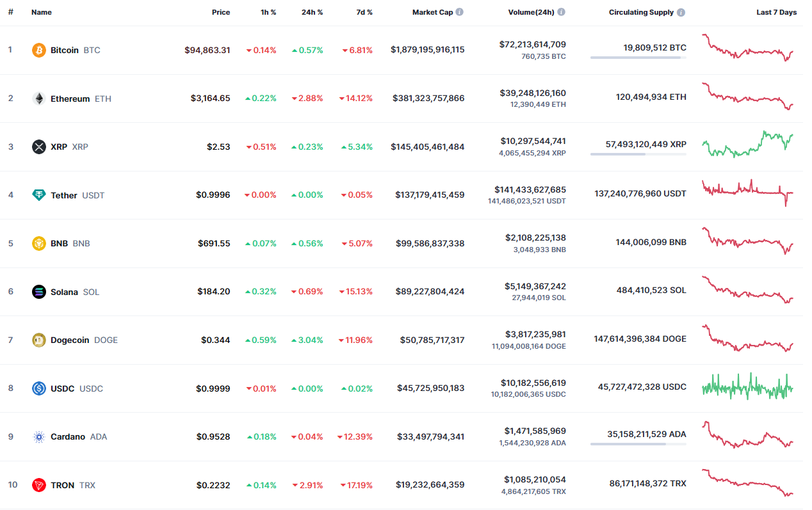Click USDC's 24h volume $10,182,556,619

tap(533, 383)
